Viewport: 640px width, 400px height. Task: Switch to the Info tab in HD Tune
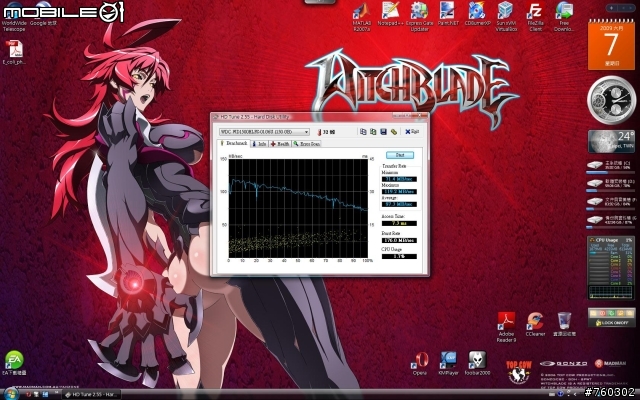tap(259, 144)
